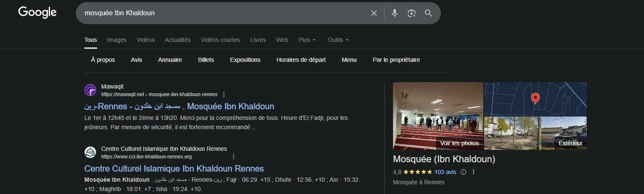
Task: Click the Google logo
Action: point(37,13)
